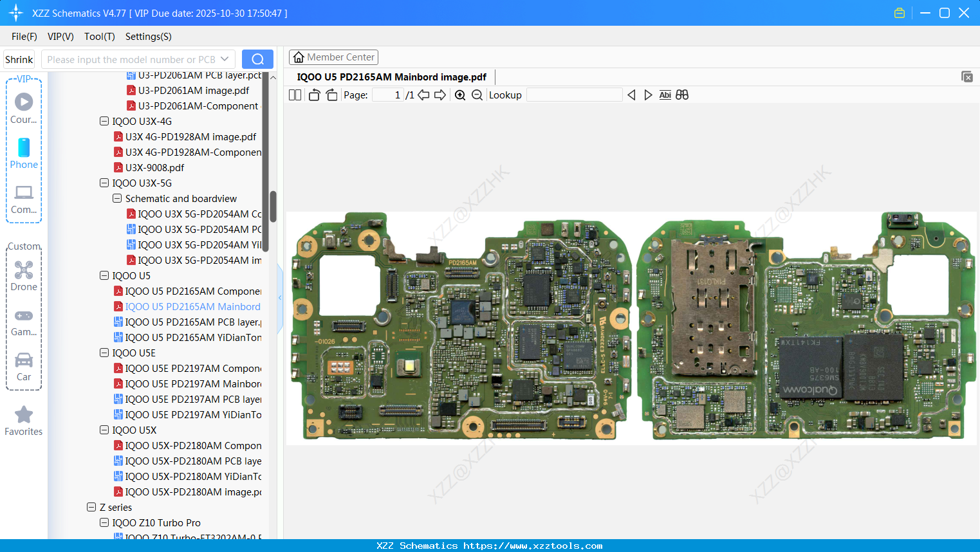The image size is (980, 552).
Task: Click the yellow briefcase icon in title bar
Action: tap(899, 12)
